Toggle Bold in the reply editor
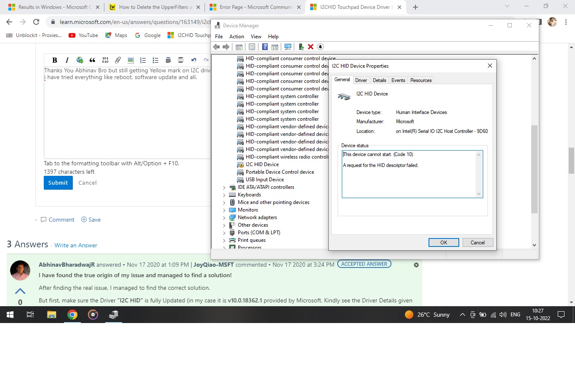Screen dimensions: 575x392 [x=54, y=60]
